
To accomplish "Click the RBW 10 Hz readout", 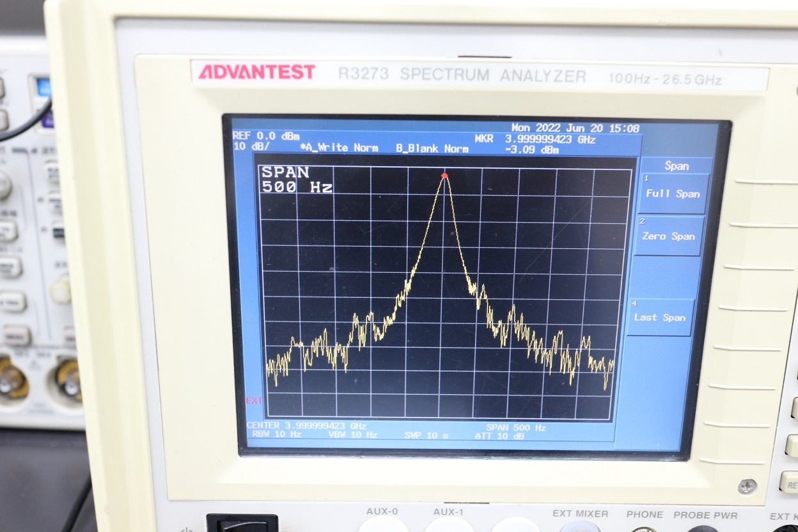I will pyautogui.click(x=277, y=435).
